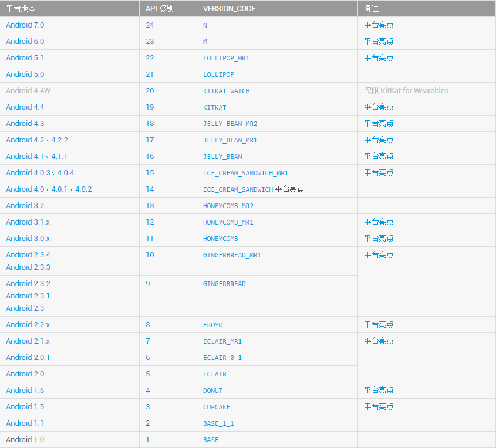
Task: Open the ECLAIR version code link
Action: coord(215,374)
